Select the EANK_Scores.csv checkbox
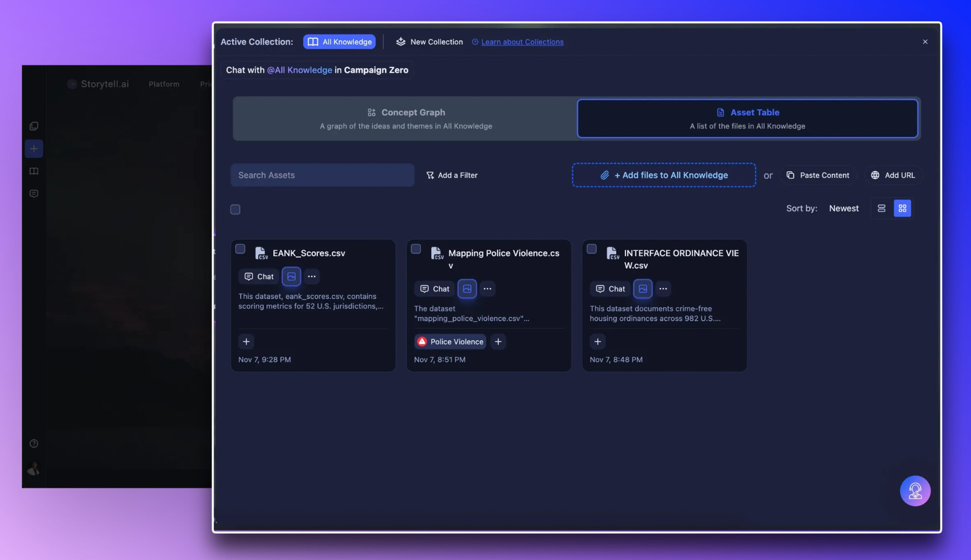This screenshot has height=560, width=971. 240,249
